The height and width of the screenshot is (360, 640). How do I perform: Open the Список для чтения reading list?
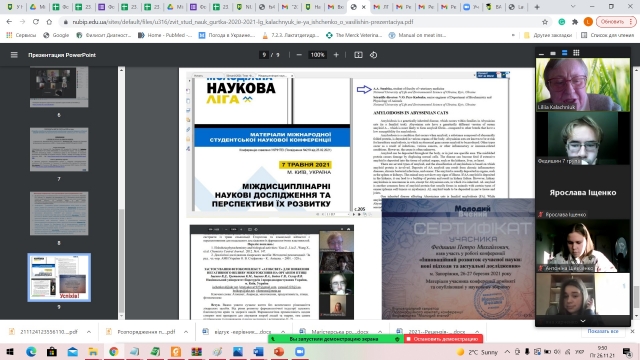[x=607, y=35]
